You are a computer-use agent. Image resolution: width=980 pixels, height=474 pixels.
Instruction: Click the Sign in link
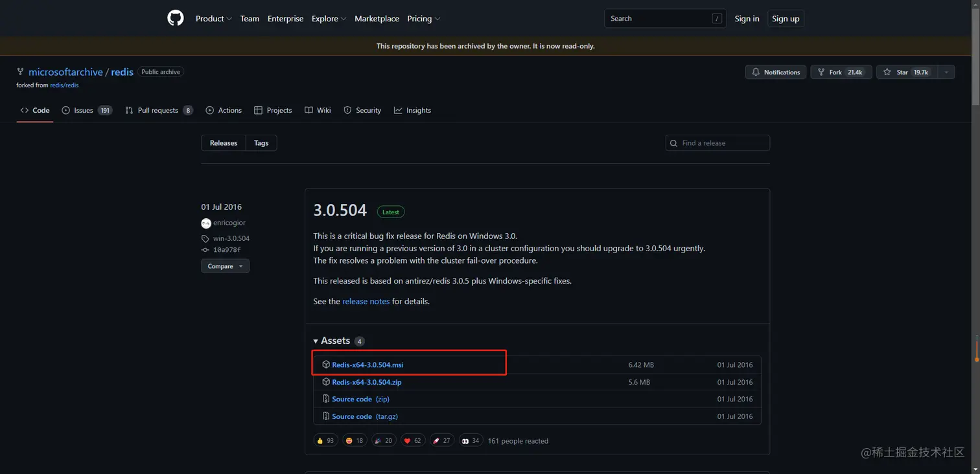coord(747,19)
